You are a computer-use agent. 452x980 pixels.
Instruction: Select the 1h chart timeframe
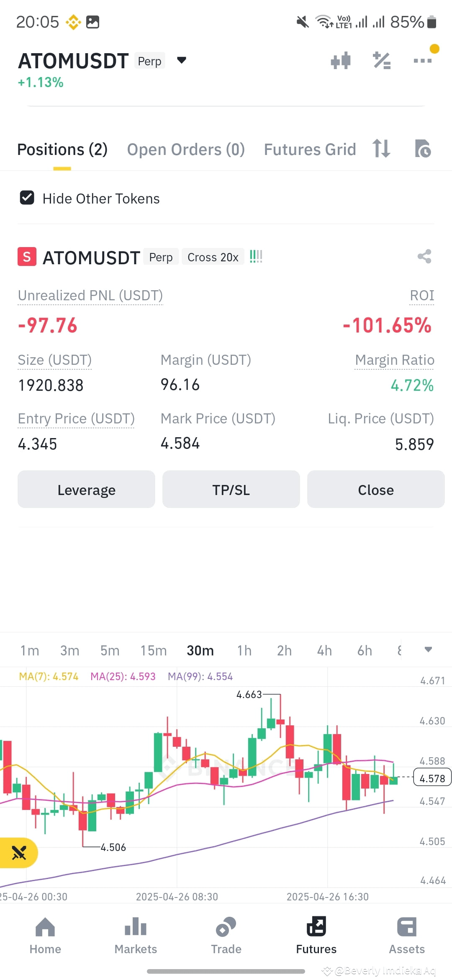(x=244, y=650)
